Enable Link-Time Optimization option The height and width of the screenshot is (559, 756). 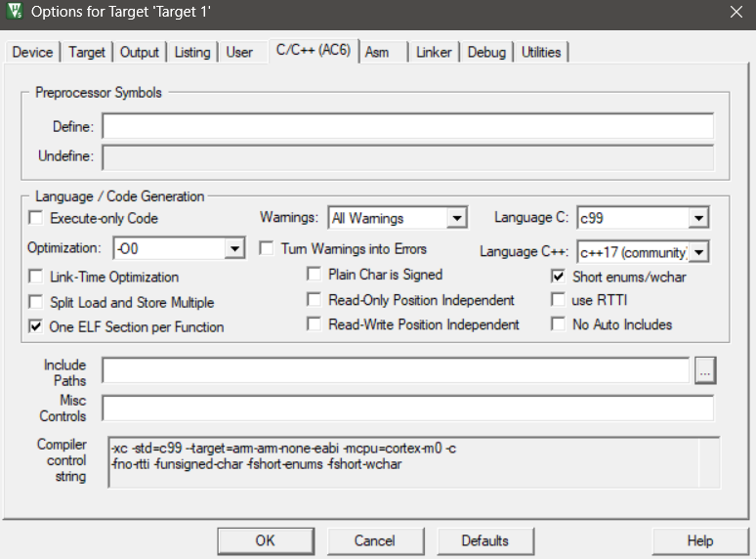pyautogui.click(x=37, y=277)
